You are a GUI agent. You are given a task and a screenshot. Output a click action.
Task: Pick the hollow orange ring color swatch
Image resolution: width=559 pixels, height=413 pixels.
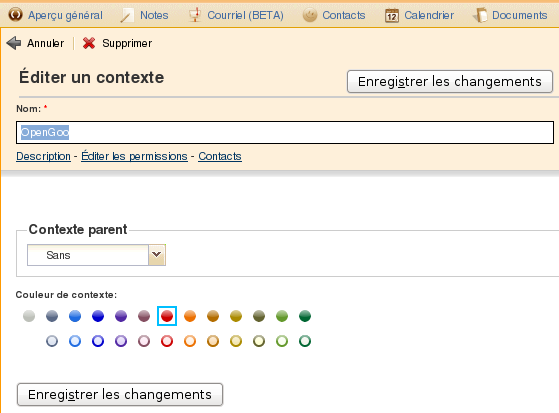(190, 341)
